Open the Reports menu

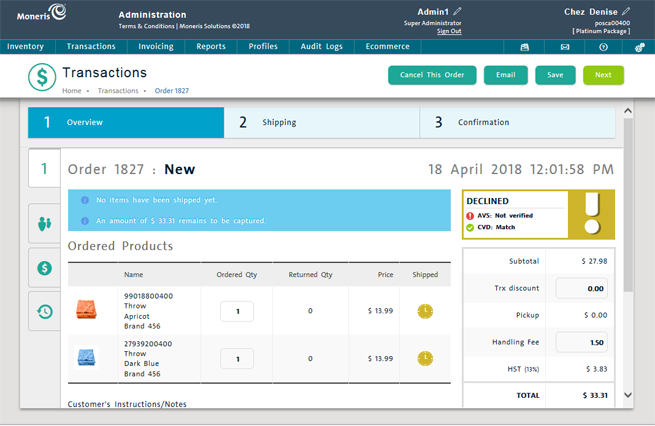[211, 47]
